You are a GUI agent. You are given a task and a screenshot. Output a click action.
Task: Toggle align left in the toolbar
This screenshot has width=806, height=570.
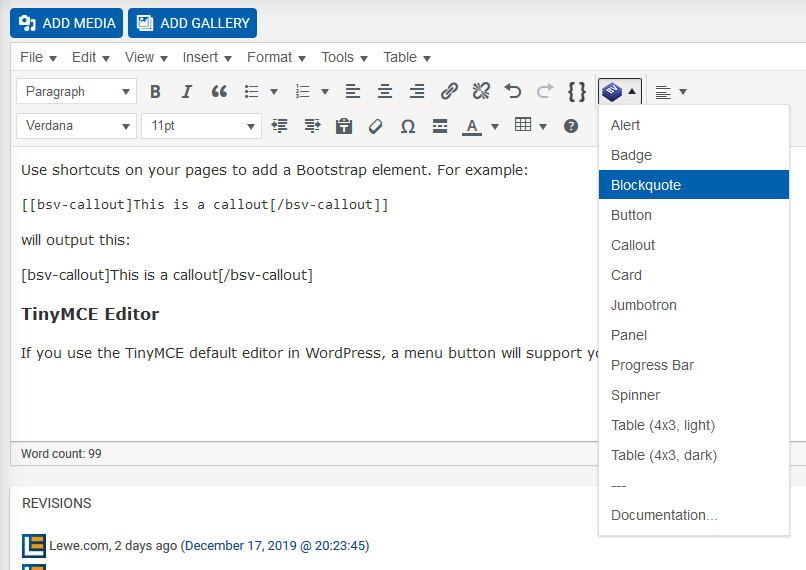pyautogui.click(x=353, y=91)
